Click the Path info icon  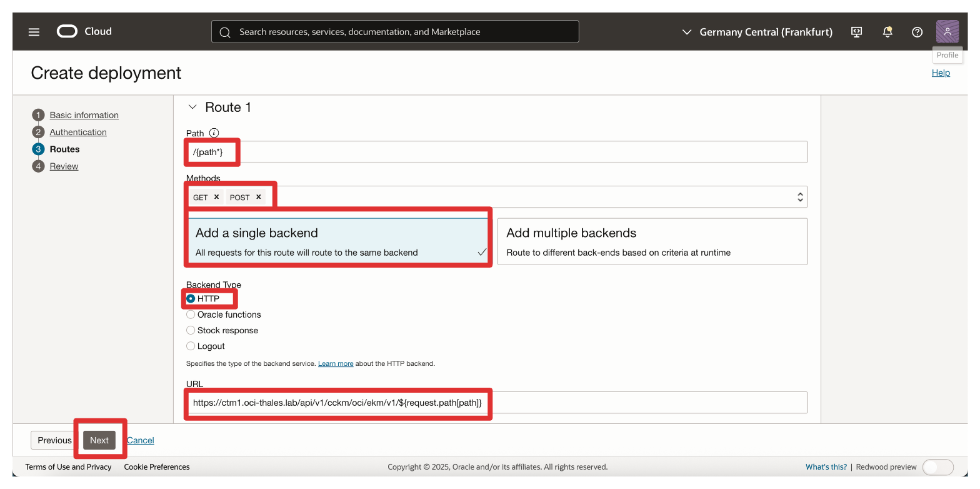point(214,133)
